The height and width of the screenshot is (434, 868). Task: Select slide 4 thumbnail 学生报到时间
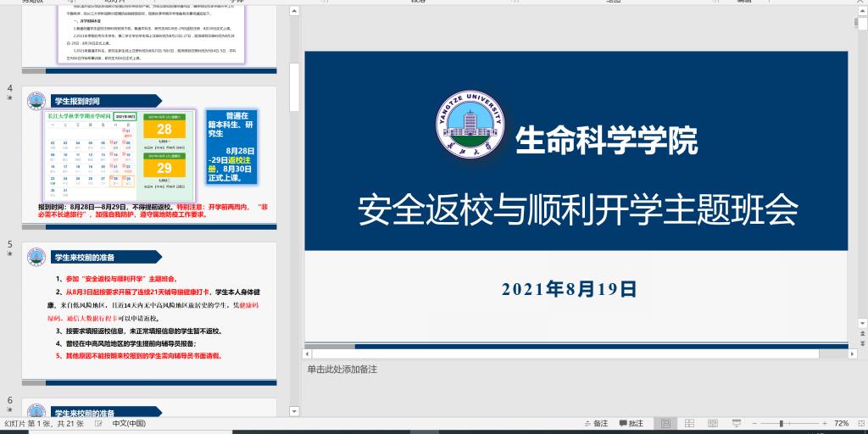(x=149, y=157)
